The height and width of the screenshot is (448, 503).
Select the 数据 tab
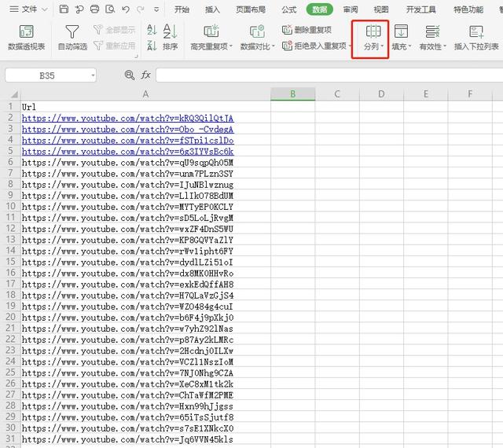click(x=320, y=9)
